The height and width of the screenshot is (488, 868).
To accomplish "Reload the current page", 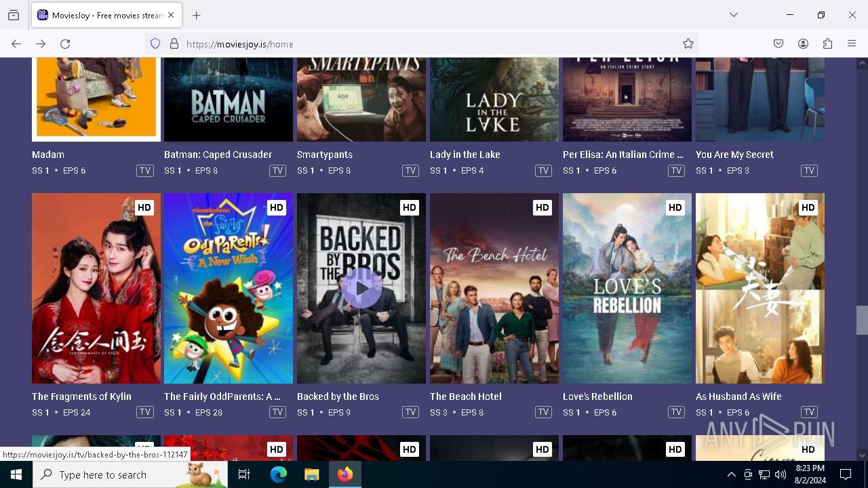I will 65,44.
